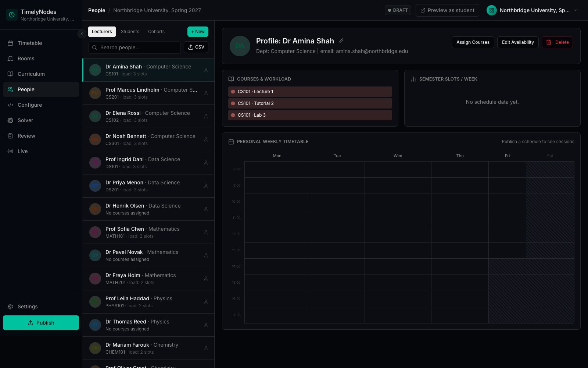588x368 pixels.
Task: Click the CSV upload button
Action: [x=196, y=47]
